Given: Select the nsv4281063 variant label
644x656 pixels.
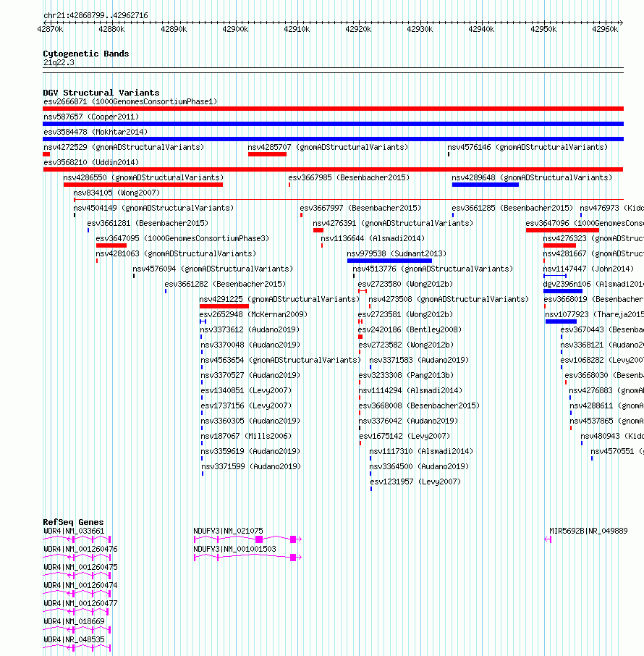Looking at the screenshot, I should tap(176, 253).
